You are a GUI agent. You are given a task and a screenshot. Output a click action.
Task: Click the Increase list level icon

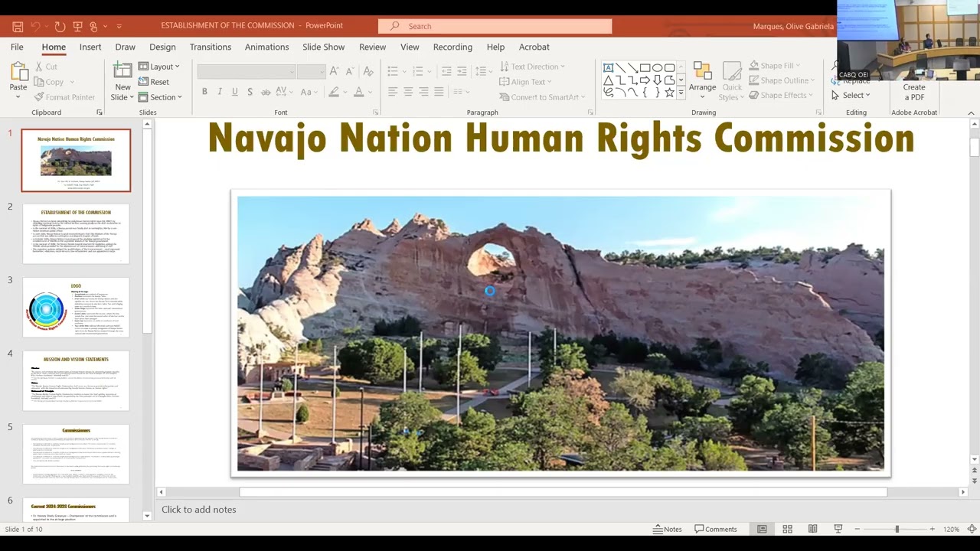coord(462,71)
